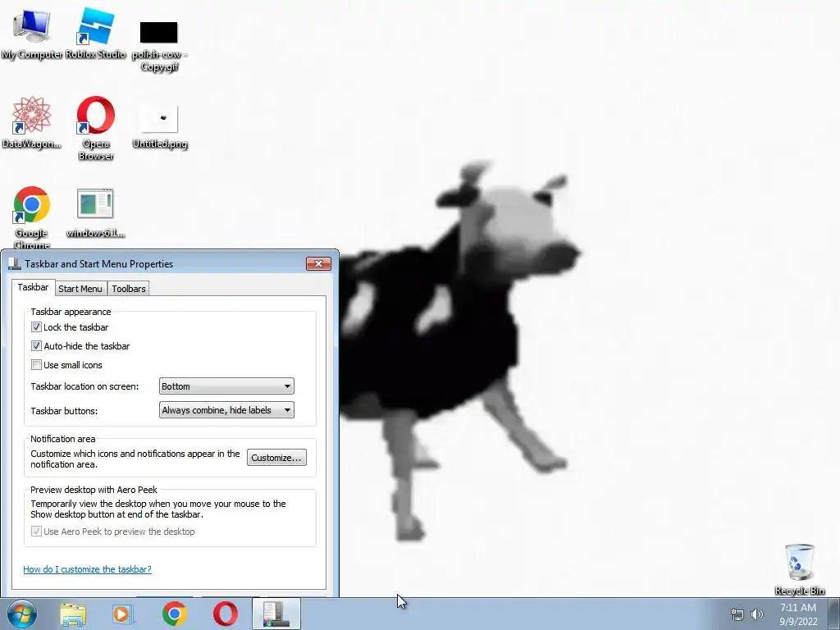Open Windows Explorer from the taskbar
The height and width of the screenshot is (630, 840).
point(73,614)
